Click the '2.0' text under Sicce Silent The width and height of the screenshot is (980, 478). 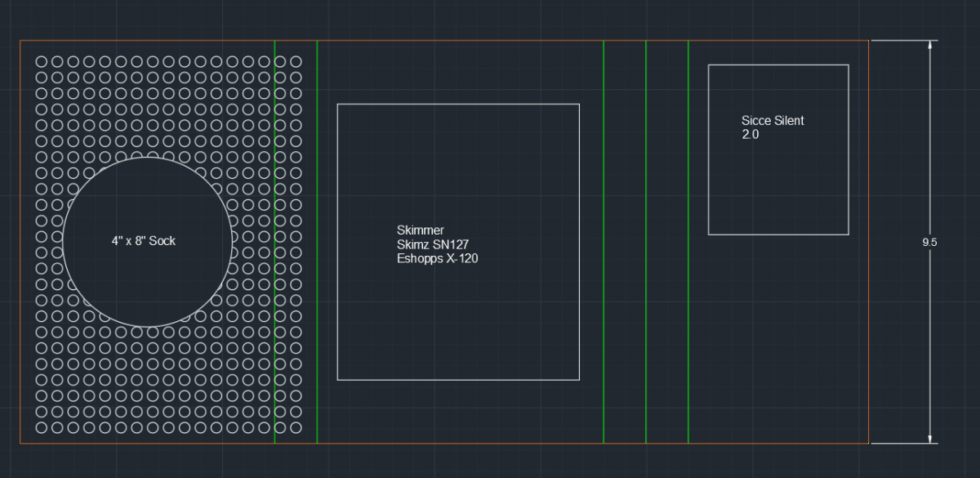(x=751, y=135)
